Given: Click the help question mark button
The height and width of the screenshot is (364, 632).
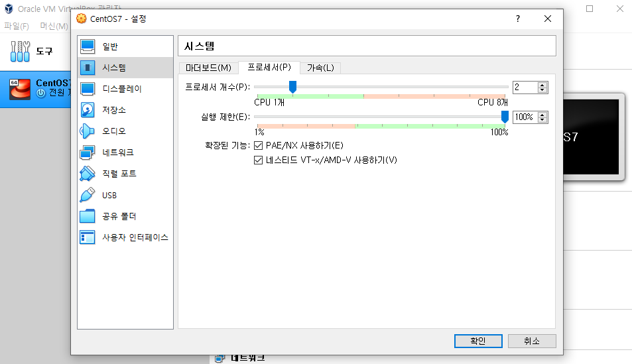Looking at the screenshot, I should point(518,19).
